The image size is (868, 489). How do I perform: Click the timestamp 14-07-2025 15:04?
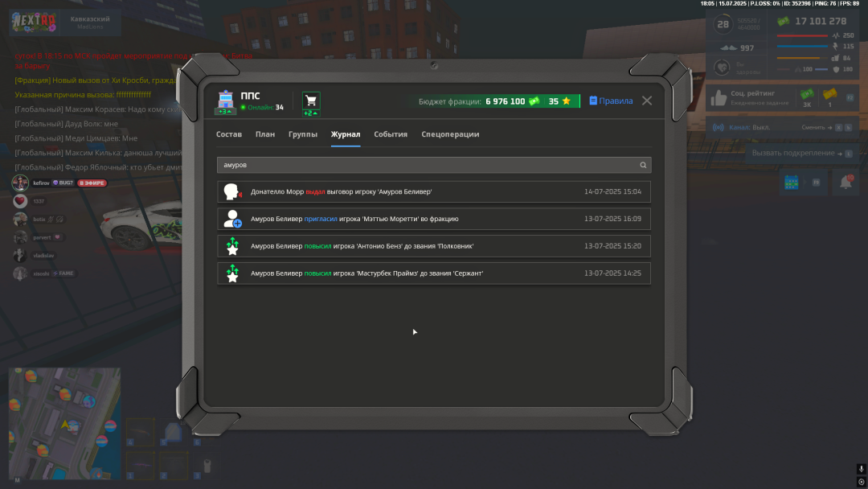pyautogui.click(x=612, y=191)
